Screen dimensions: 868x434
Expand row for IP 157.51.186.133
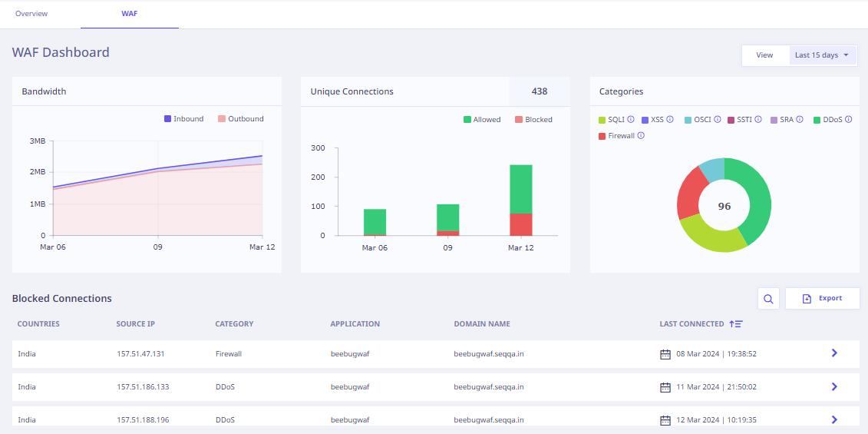[x=834, y=386]
